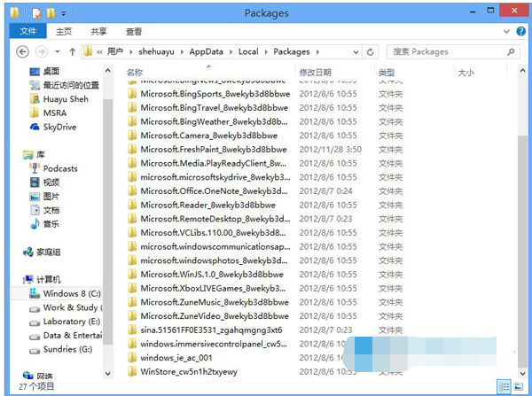
Task: Select SkyDrive in the navigation pane
Action: 59,127
